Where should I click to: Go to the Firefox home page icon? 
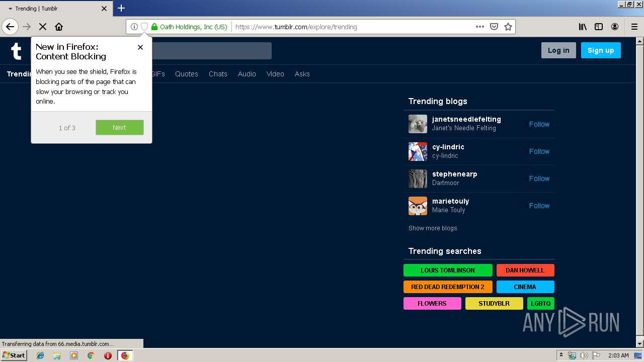[59, 27]
